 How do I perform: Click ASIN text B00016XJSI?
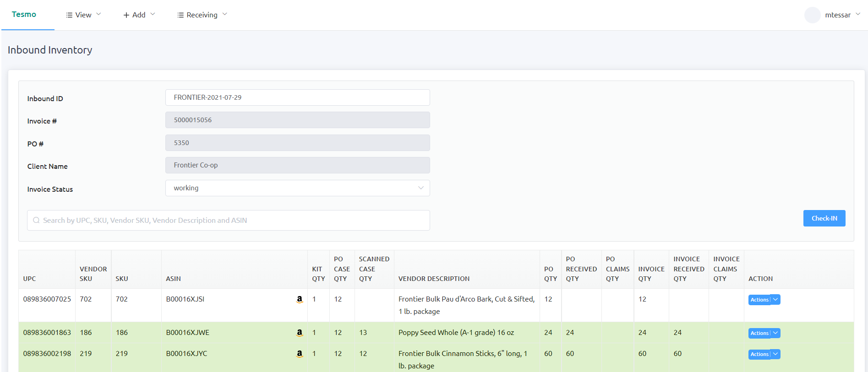(185, 299)
